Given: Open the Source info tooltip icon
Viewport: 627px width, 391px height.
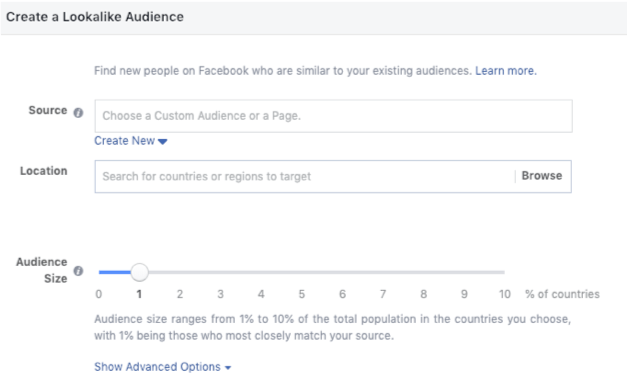Looking at the screenshot, I should tap(78, 113).
